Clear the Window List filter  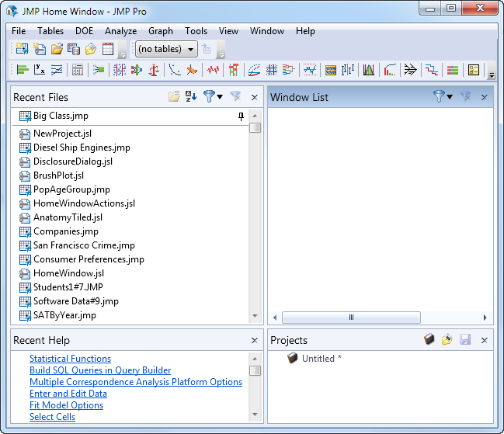(465, 96)
